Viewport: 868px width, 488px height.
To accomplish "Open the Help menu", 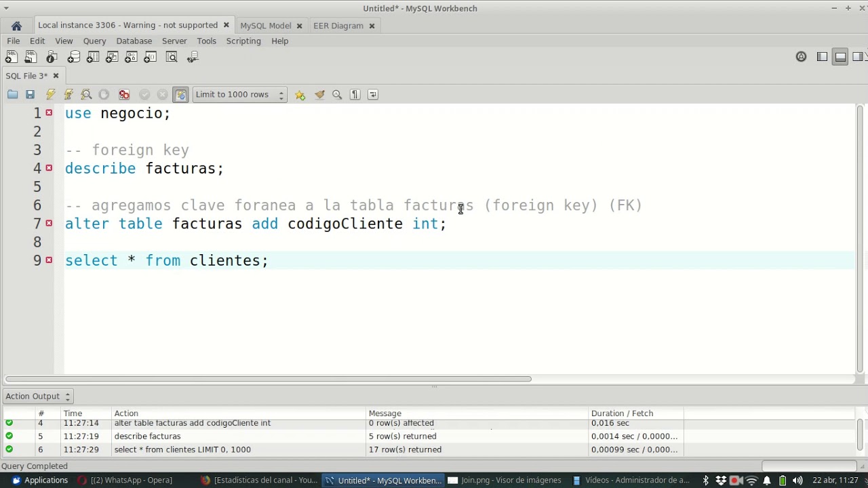I will [x=279, y=41].
